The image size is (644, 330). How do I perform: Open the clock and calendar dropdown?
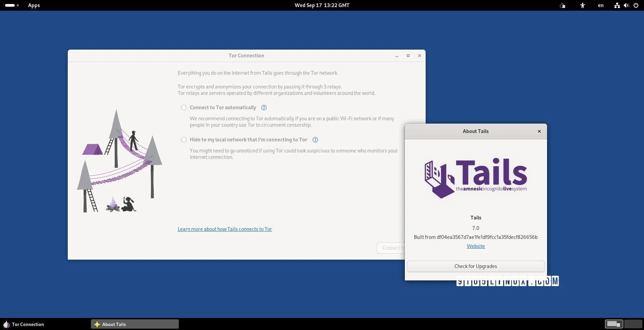[322, 5]
